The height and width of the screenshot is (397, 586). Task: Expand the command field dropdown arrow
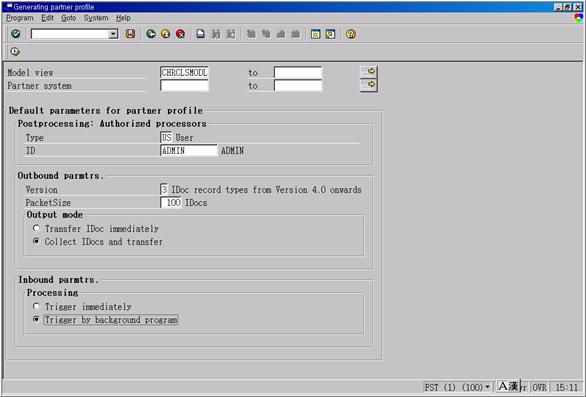113,34
